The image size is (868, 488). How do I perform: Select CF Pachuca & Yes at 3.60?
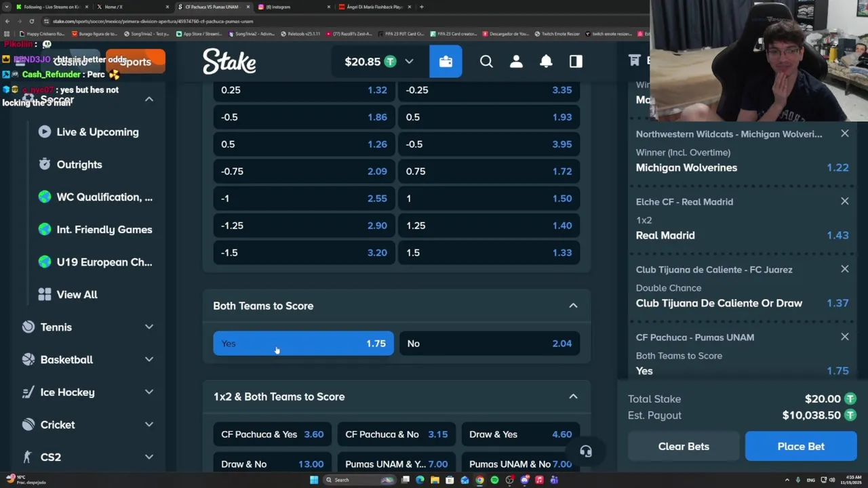[x=273, y=434]
